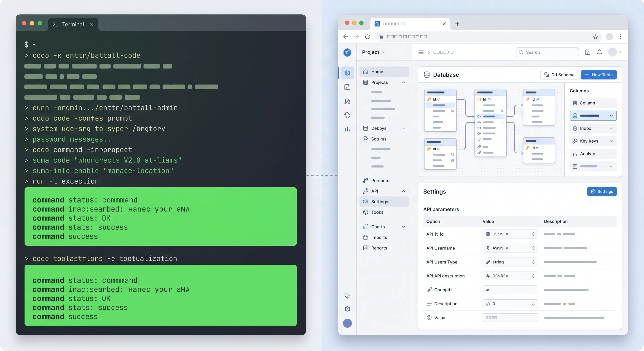Viewport: 644px width, 351px height.
Task: Click the blue app logo in the sidebar
Action: click(347, 52)
